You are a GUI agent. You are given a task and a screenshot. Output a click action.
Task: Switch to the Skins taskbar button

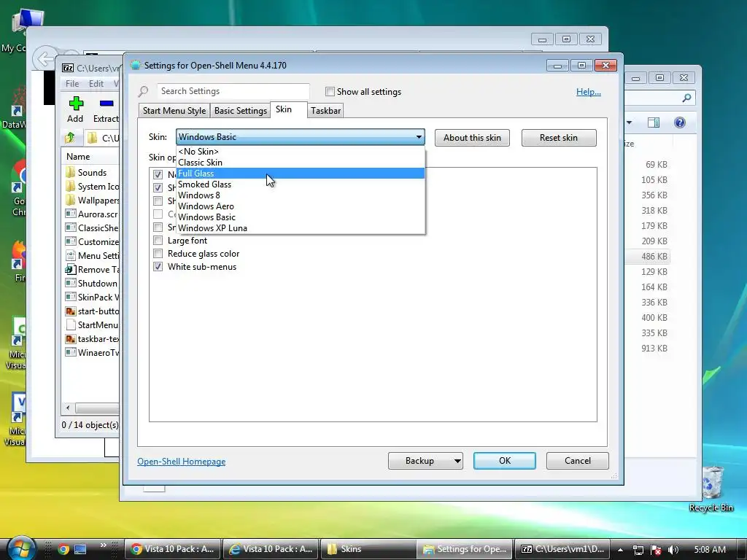pyautogui.click(x=368, y=549)
